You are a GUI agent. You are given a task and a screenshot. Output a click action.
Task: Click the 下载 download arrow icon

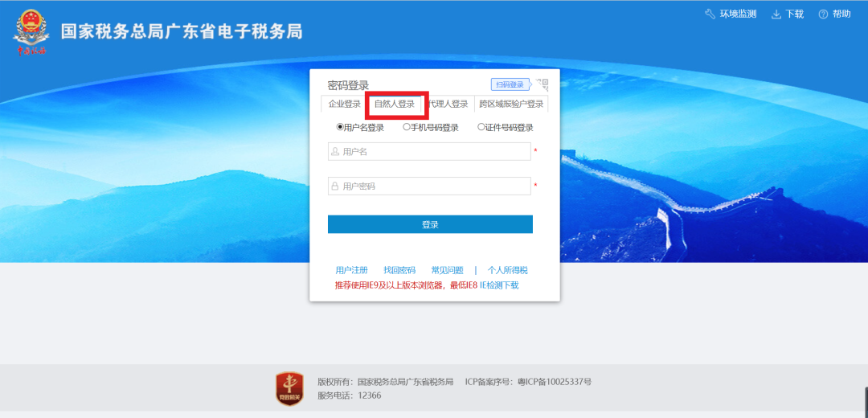[776, 14]
